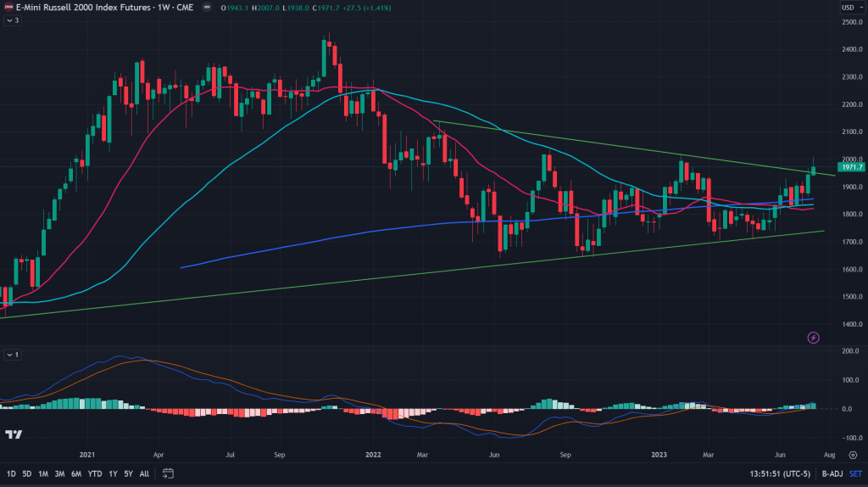Click the TradingView logo on the chart

click(x=13, y=435)
